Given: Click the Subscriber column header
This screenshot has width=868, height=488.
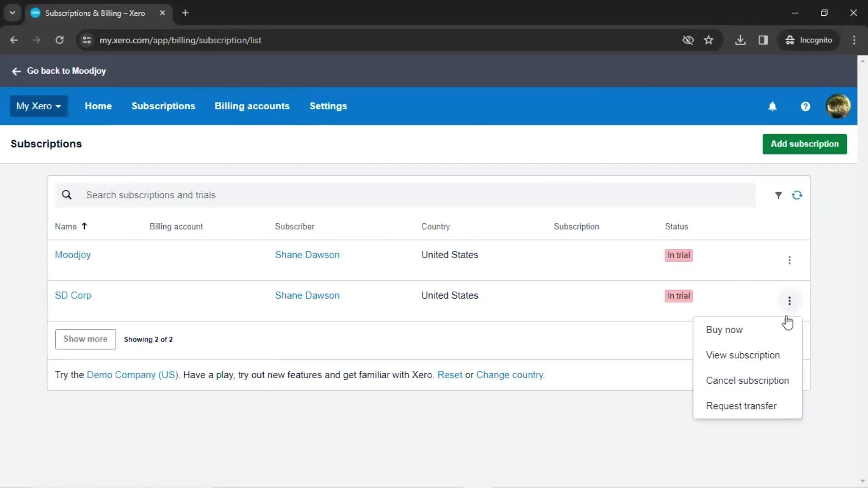Looking at the screenshot, I should (x=295, y=226).
